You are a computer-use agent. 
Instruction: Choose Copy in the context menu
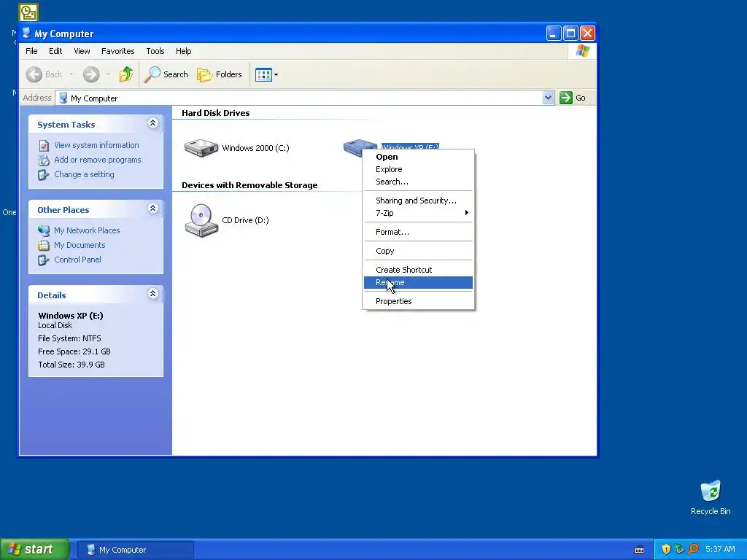click(x=418, y=251)
